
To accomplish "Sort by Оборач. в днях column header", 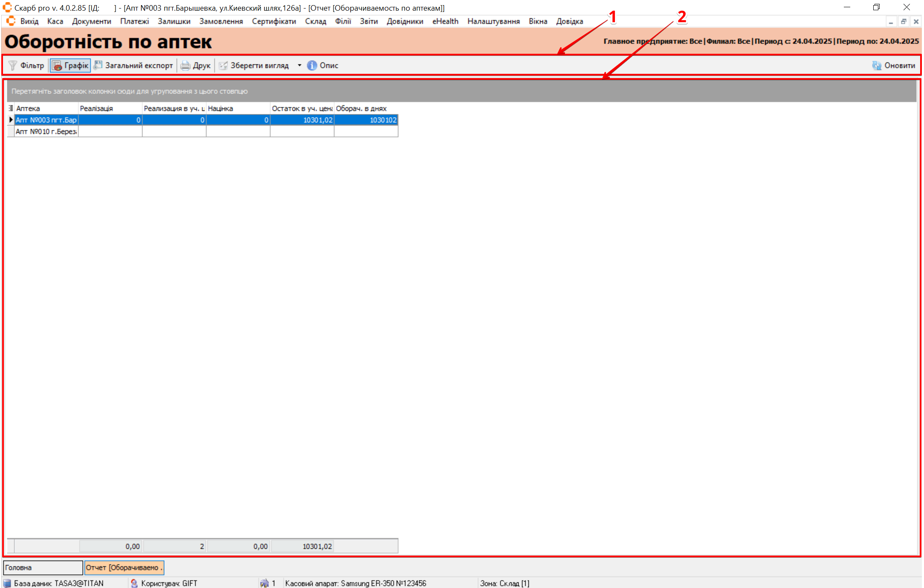I will click(365, 108).
